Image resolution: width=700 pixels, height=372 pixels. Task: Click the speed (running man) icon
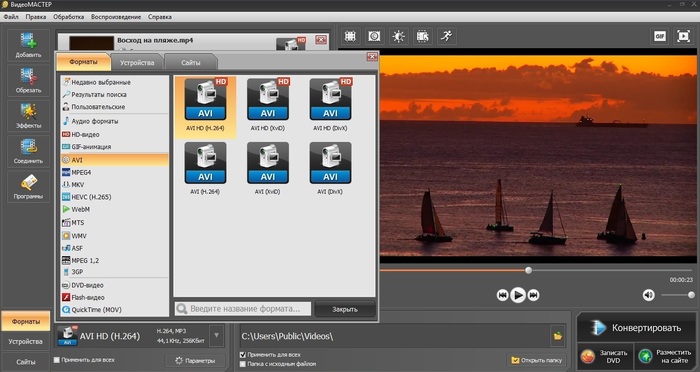pos(446,36)
